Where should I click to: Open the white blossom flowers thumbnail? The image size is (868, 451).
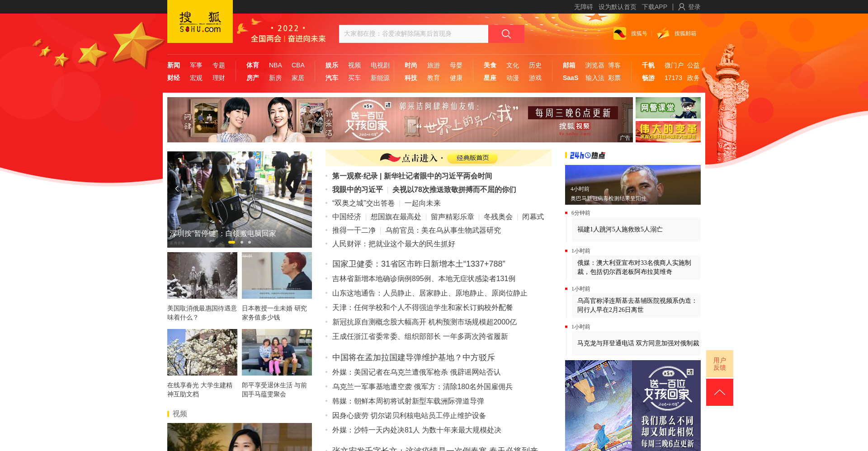click(202, 352)
